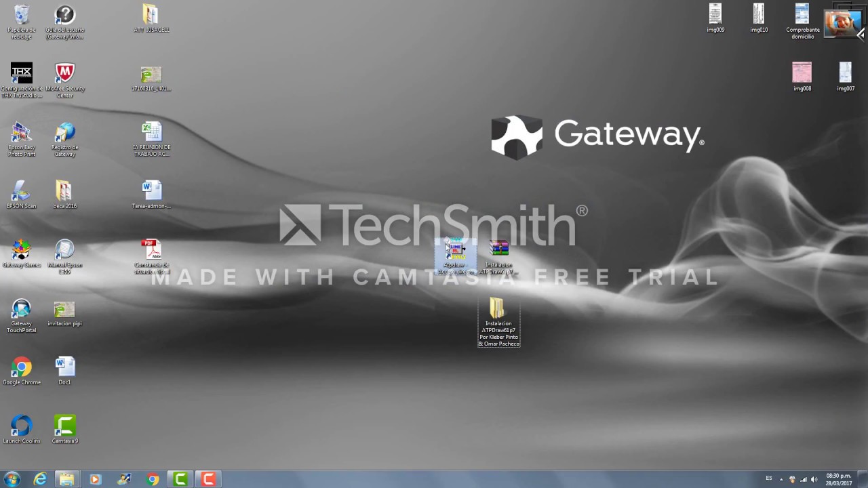The height and width of the screenshot is (488, 868).
Task: Open the network signal tray icon
Action: [x=804, y=479]
